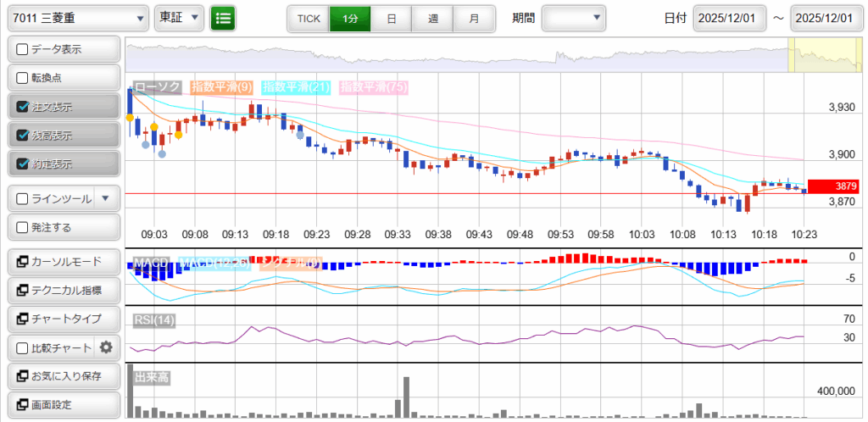Open the テクニカル指標 settings window
This screenshot has width=868, height=422.
tap(63, 291)
